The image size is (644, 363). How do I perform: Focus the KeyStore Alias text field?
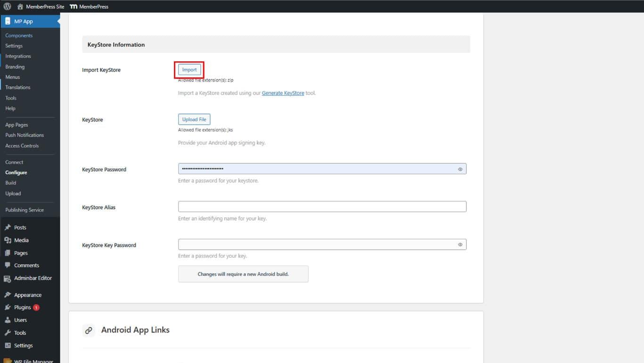tap(322, 207)
